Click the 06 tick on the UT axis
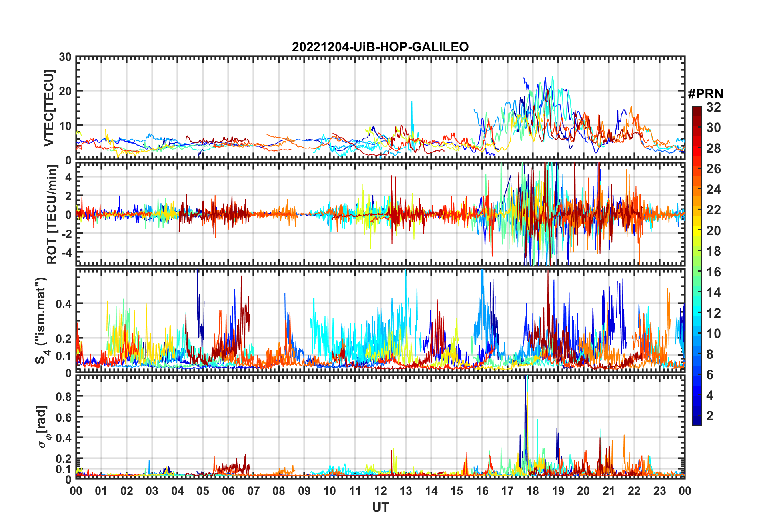 pos(228,491)
